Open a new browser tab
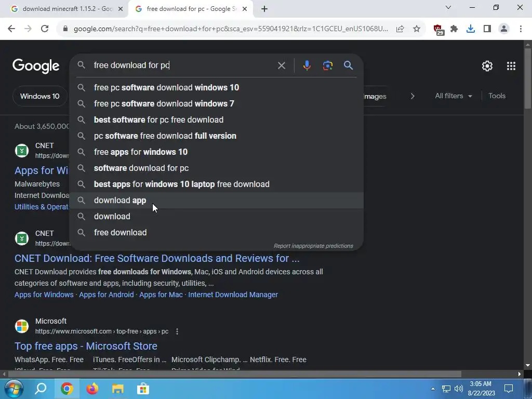The height and width of the screenshot is (399, 532). point(264,9)
